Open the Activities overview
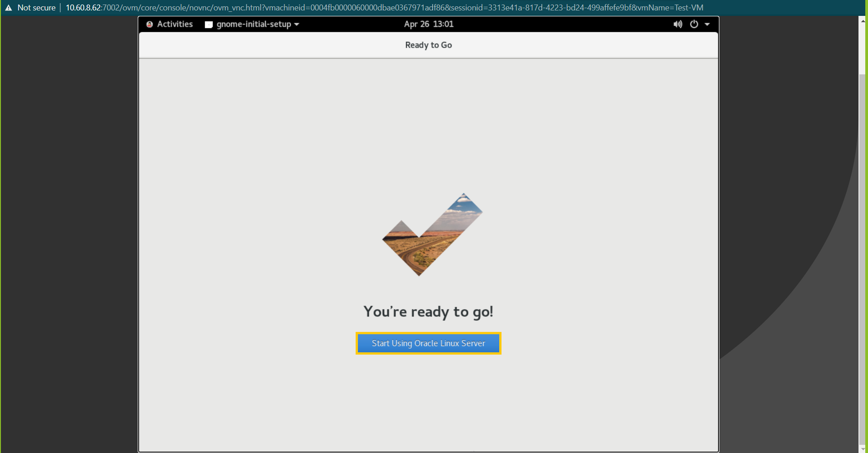 [x=175, y=24]
